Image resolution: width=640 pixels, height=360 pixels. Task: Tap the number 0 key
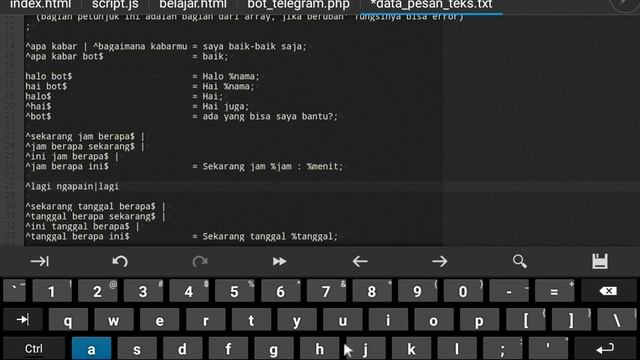click(463, 291)
